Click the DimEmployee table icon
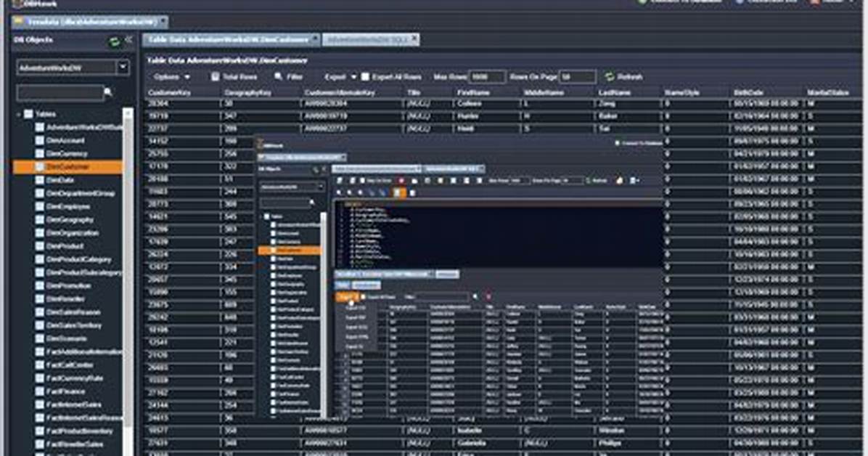The width and height of the screenshot is (868, 456). [x=40, y=207]
